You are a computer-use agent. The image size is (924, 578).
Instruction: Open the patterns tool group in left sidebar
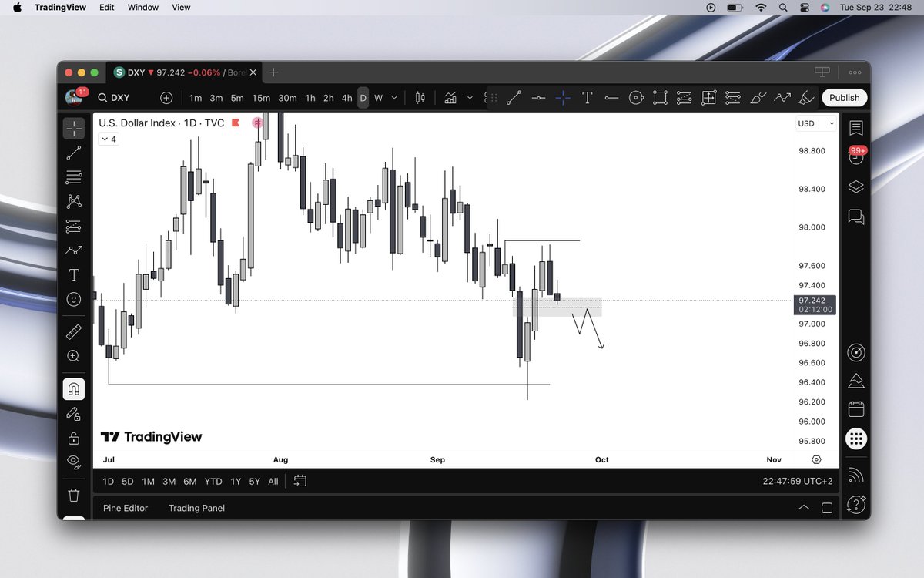pyautogui.click(x=74, y=201)
